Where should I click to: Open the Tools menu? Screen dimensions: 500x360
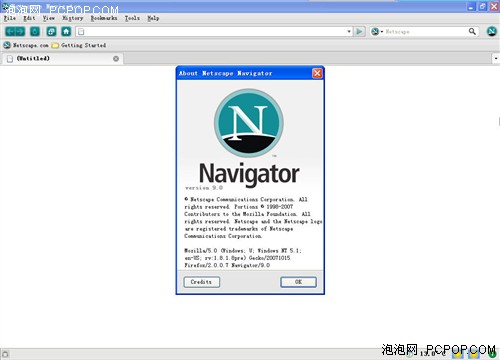point(132,18)
